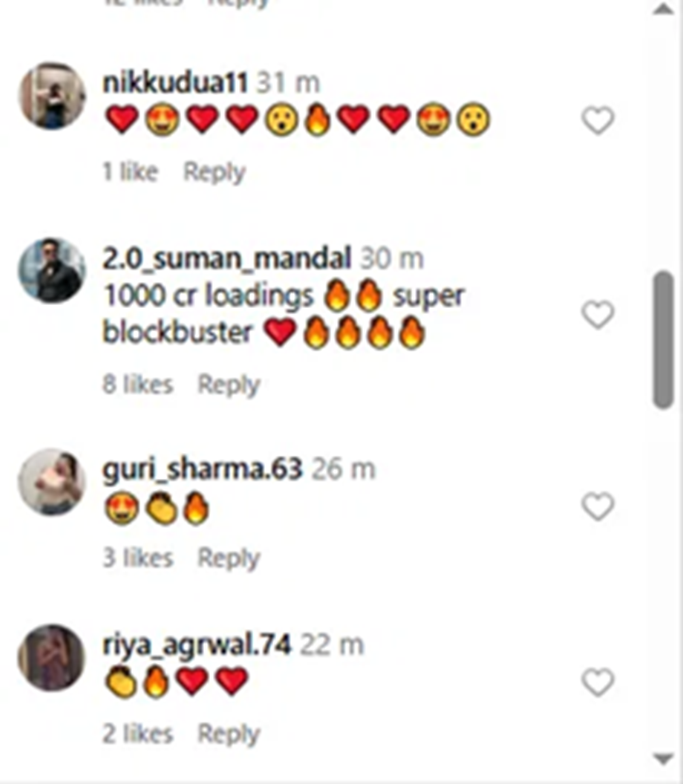This screenshot has width=683, height=784.
Task: Open 2.0_suman_mandal's profile picture
Action: pyautogui.click(x=52, y=270)
